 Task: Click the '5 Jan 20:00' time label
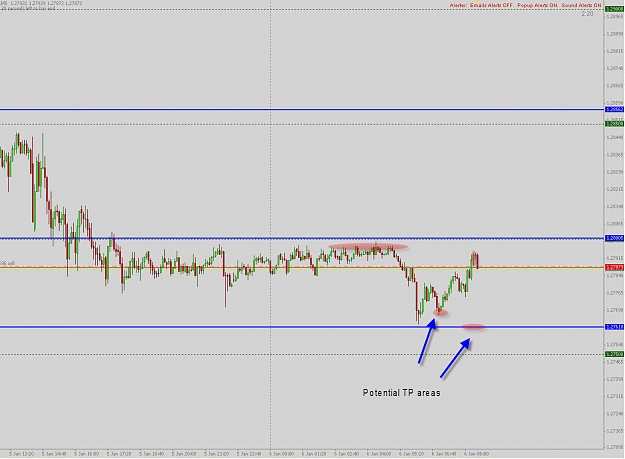(x=184, y=454)
